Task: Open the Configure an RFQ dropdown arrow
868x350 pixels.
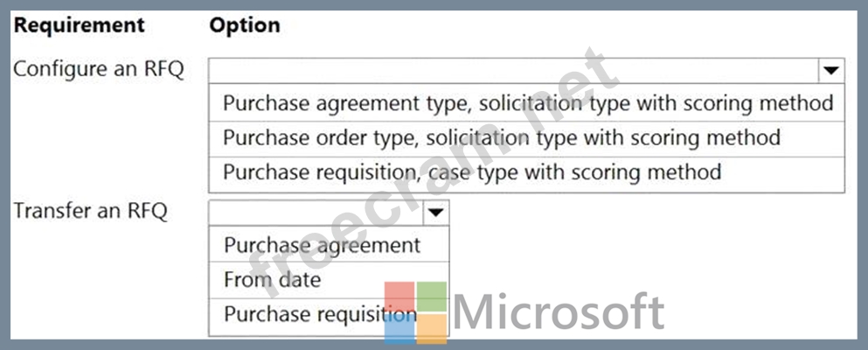Action: (x=830, y=70)
